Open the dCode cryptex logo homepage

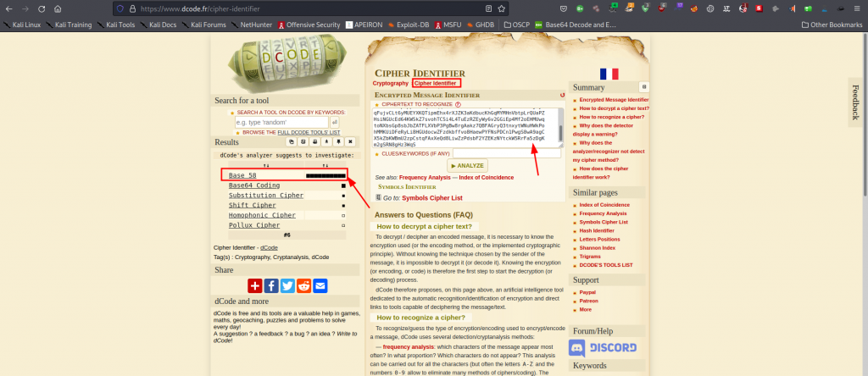point(288,62)
